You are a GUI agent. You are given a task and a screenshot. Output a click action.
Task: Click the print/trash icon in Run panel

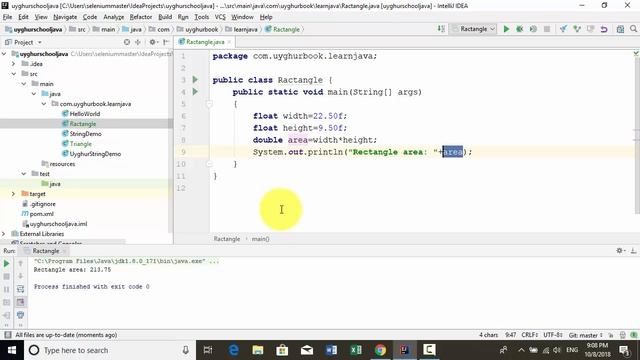20,315
